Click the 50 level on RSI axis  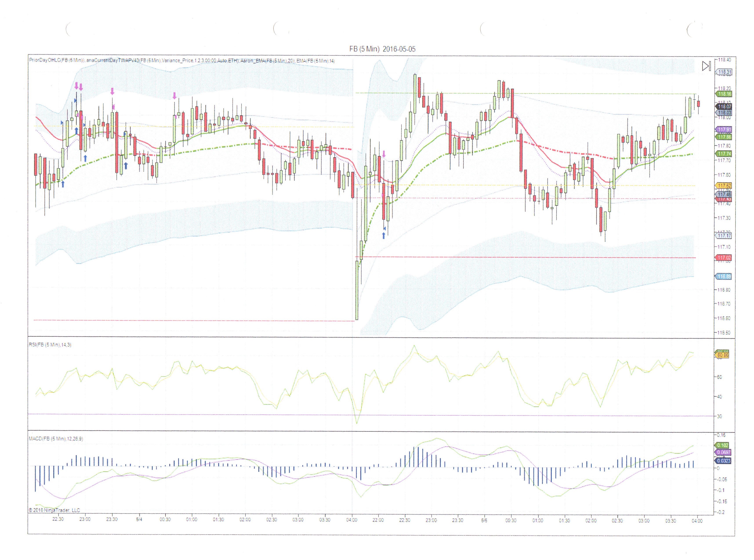click(720, 377)
